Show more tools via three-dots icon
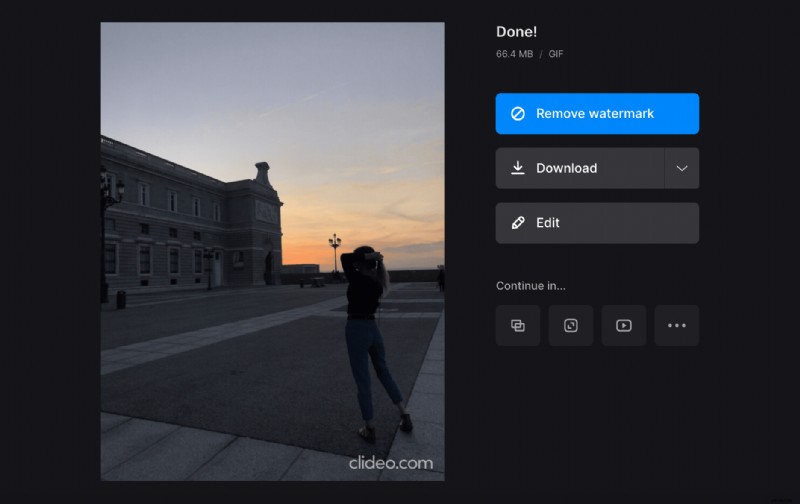 pyautogui.click(x=677, y=325)
